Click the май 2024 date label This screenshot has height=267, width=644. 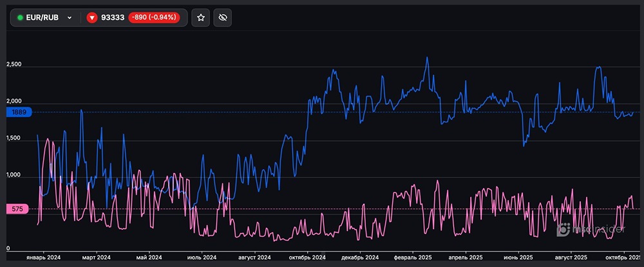pos(148,257)
